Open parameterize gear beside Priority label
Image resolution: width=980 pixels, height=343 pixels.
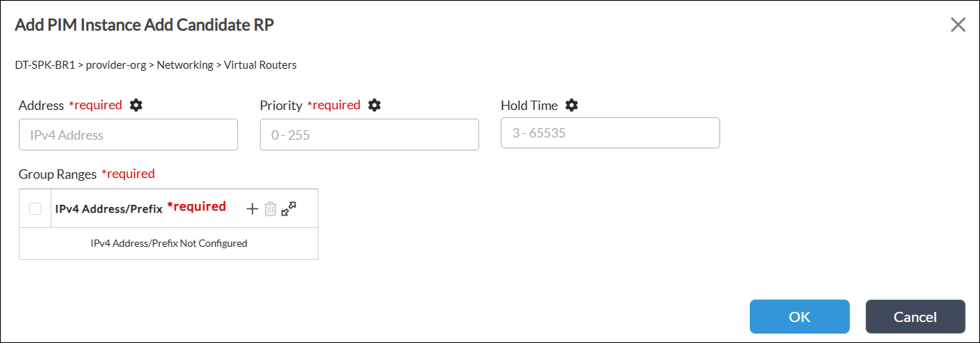click(x=374, y=105)
